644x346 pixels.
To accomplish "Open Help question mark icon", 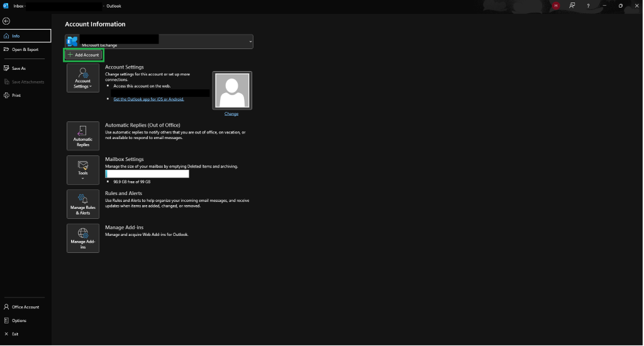I will tap(588, 6).
